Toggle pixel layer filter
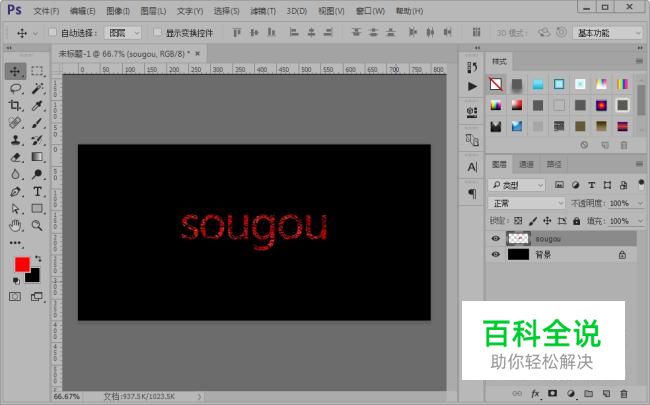The height and width of the screenshot is (405, 650). point(559,185)
